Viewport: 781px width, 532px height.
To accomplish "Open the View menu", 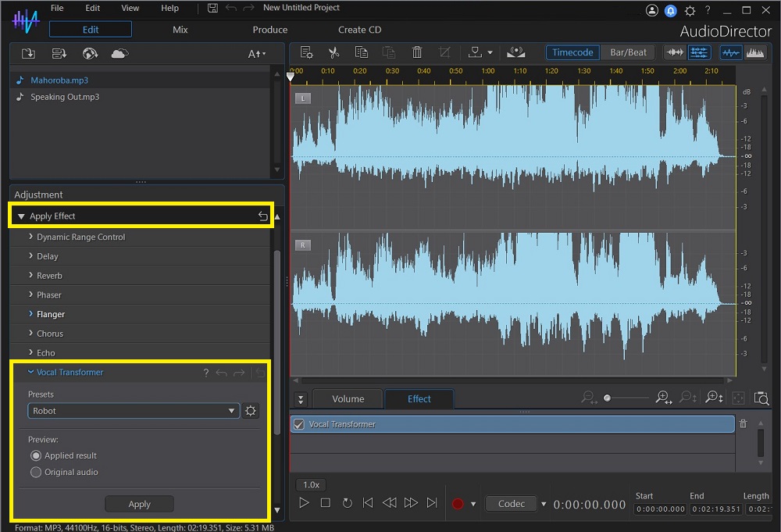I will click(130, 8).
